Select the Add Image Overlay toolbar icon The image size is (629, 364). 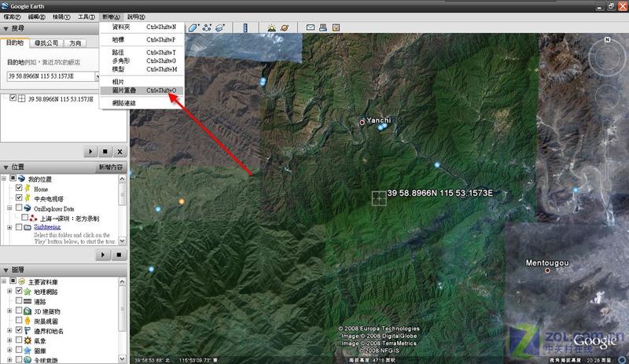tap(220, 28)
